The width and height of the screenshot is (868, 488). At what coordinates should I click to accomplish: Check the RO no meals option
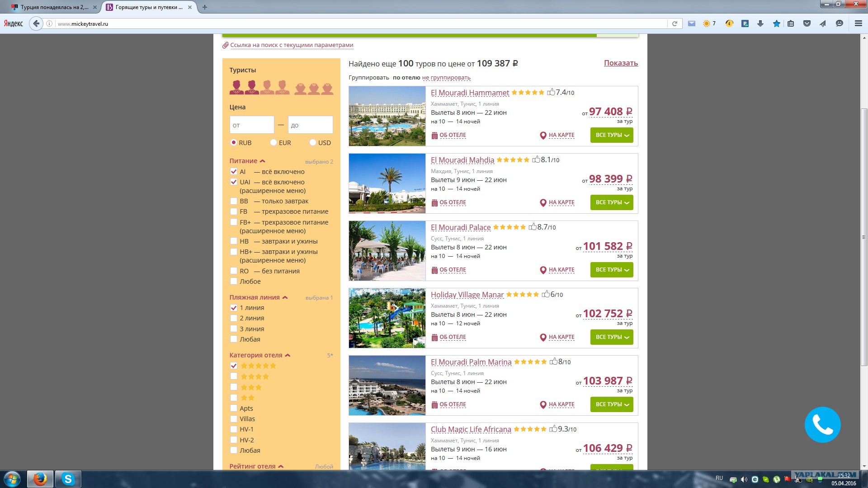tap(234, 271)
